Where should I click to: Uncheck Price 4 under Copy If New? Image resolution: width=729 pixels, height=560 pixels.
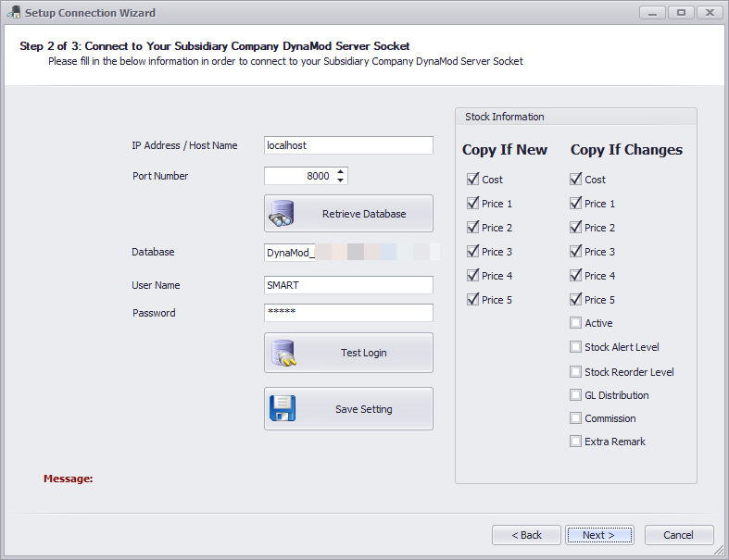[472, 276]
